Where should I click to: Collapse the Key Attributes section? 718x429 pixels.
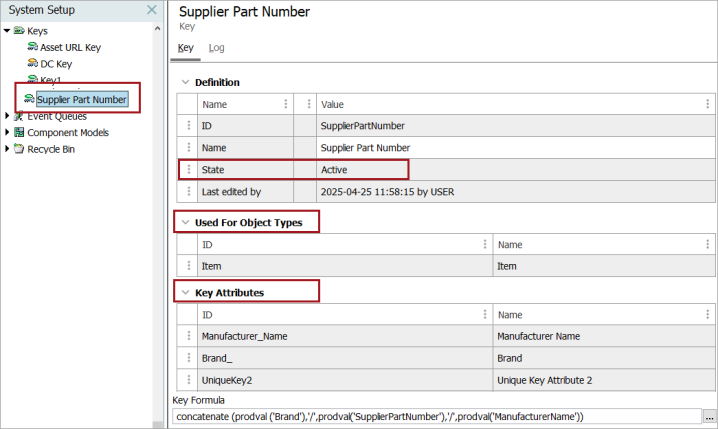point(185,293)
